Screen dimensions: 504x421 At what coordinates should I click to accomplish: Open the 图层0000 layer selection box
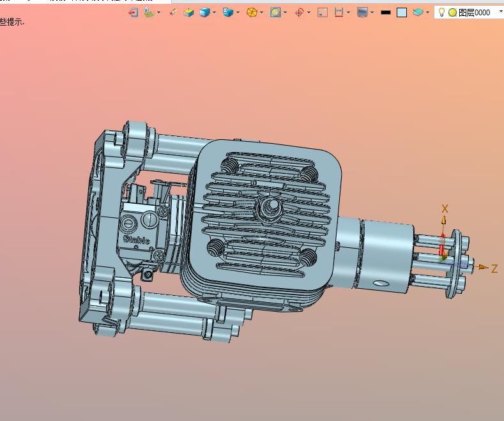point(469,13)
